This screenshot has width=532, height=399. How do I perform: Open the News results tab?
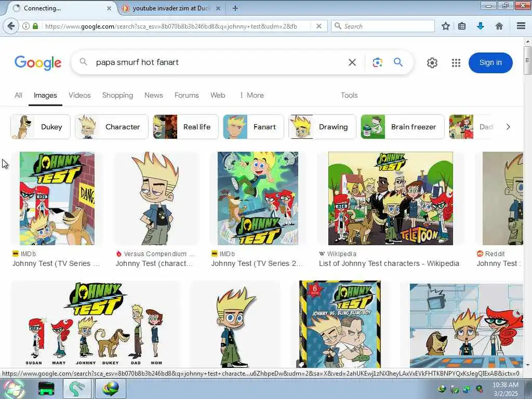click(x=154, y=96)
